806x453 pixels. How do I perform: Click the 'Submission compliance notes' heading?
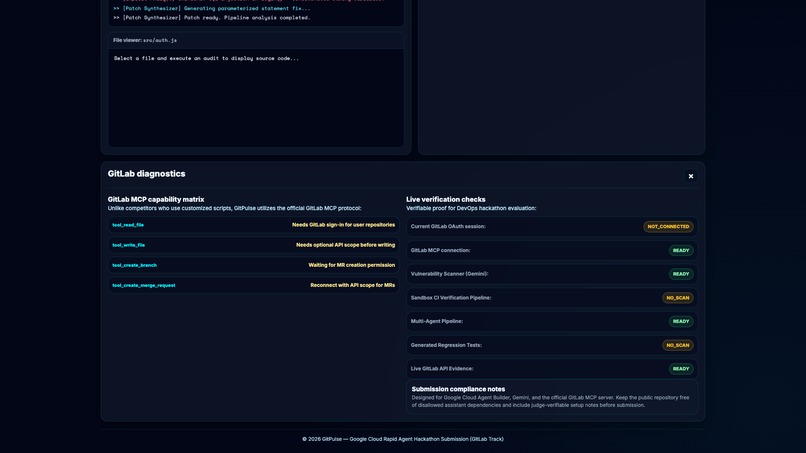(x=458, y=389)
